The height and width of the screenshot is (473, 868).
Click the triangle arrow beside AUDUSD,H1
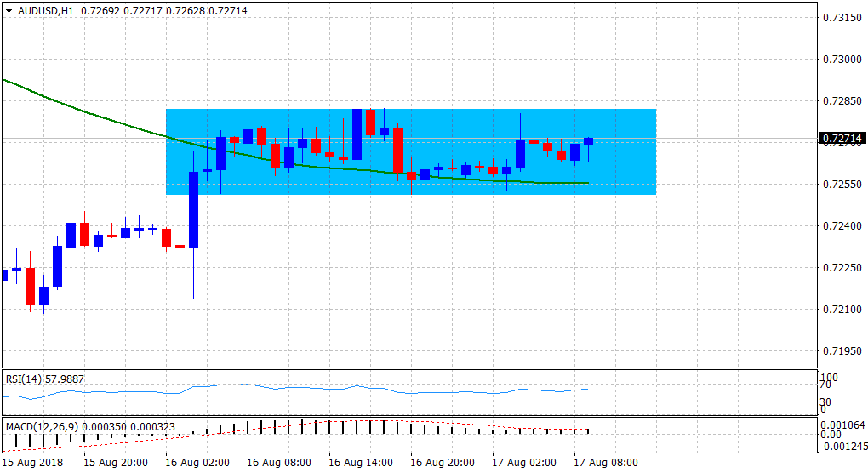point(9,11)
